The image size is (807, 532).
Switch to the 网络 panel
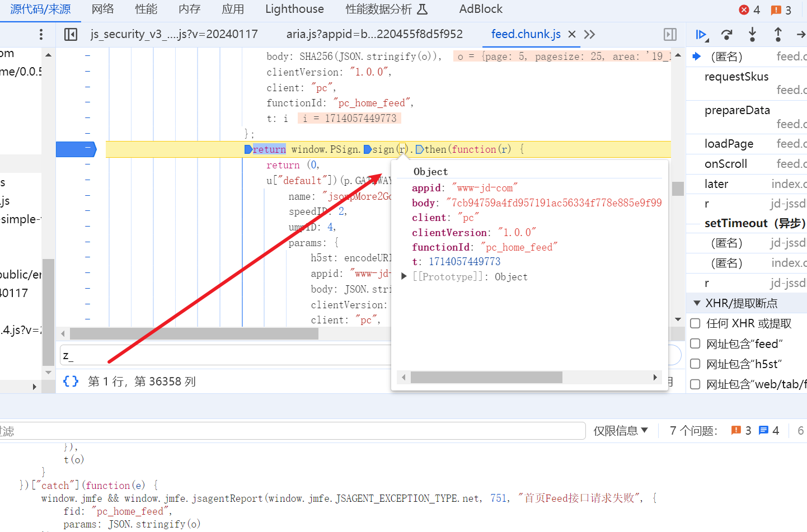(104, 9)
